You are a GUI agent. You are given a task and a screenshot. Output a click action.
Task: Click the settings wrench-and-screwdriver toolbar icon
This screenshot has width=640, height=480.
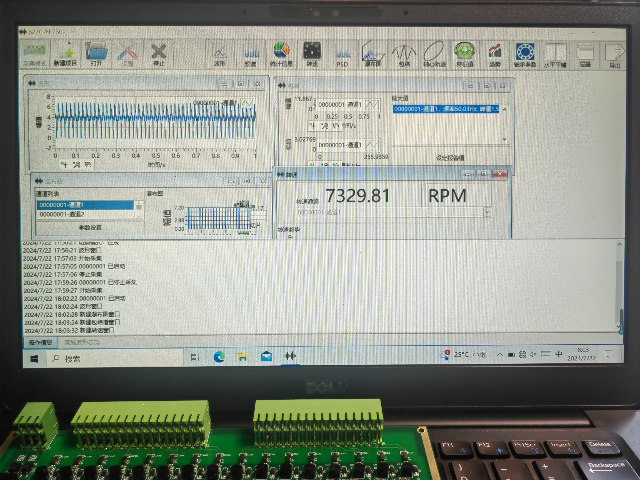[127, 53]
